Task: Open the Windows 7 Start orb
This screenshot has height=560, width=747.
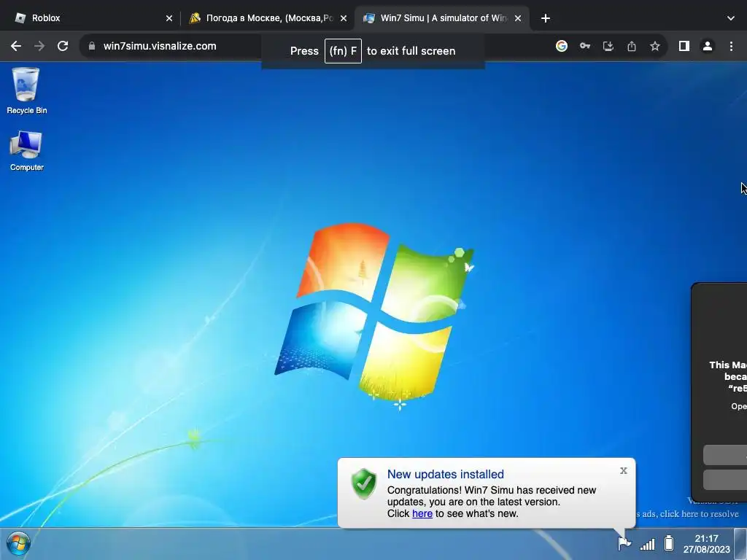Action: tap(18, 543)
